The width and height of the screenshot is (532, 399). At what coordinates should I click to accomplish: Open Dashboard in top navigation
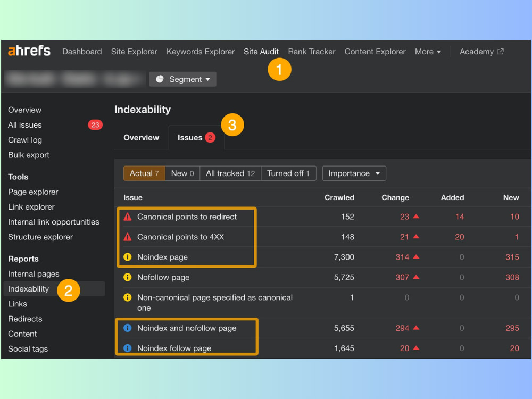[x=82, y=52]
